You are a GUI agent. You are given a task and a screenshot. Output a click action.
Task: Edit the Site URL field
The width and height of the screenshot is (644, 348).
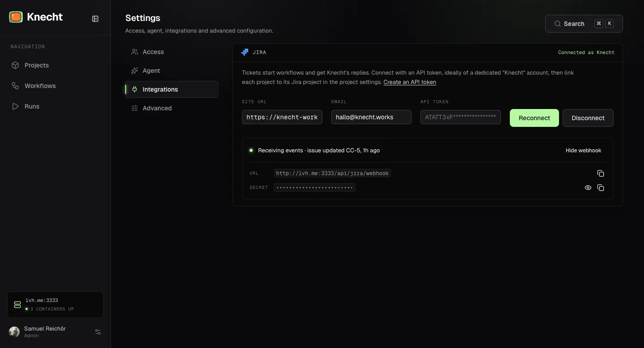pos(282,117)
